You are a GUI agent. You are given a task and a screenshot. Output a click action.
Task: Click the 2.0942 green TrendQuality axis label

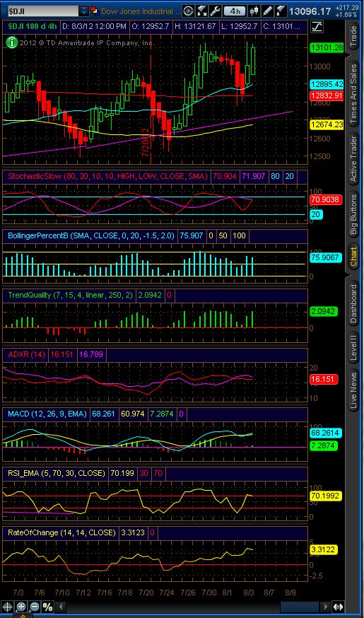tap(323, 311)
